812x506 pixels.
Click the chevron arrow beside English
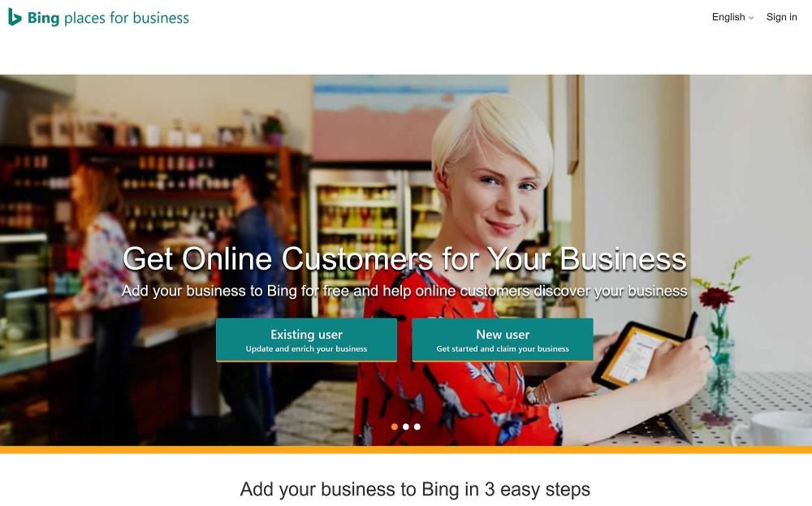pyautogui.click(x=751, y=18)
